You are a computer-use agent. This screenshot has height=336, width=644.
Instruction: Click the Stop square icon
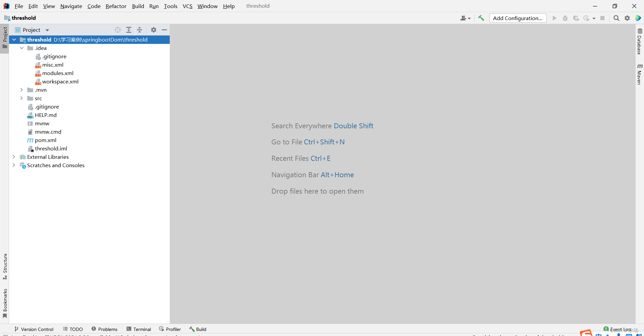602,18
